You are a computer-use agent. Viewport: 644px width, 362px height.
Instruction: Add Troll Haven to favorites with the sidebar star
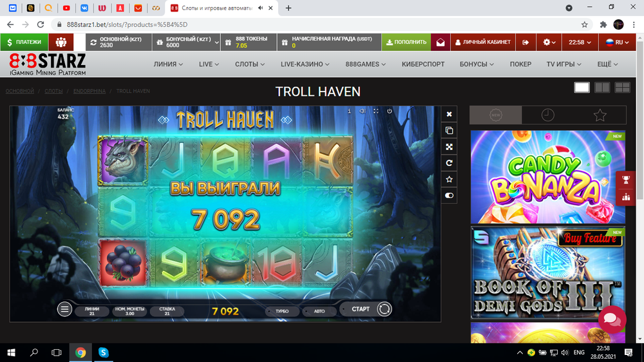[449, 179]
